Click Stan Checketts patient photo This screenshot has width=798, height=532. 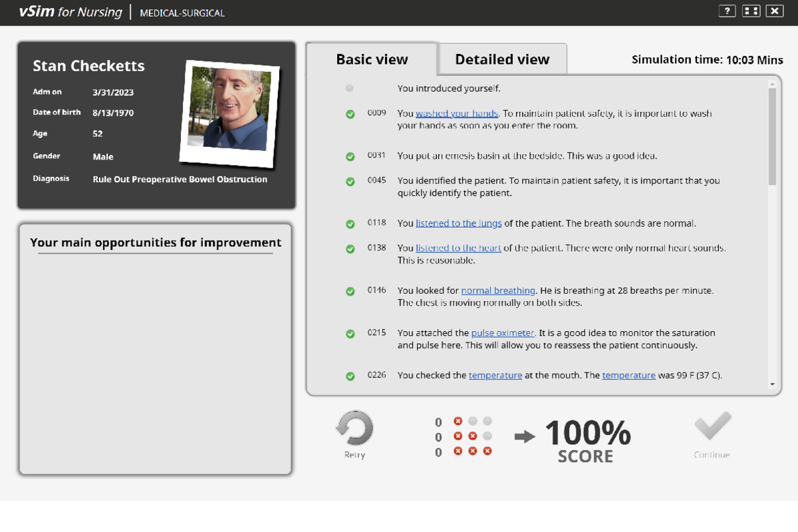(229, 111)
